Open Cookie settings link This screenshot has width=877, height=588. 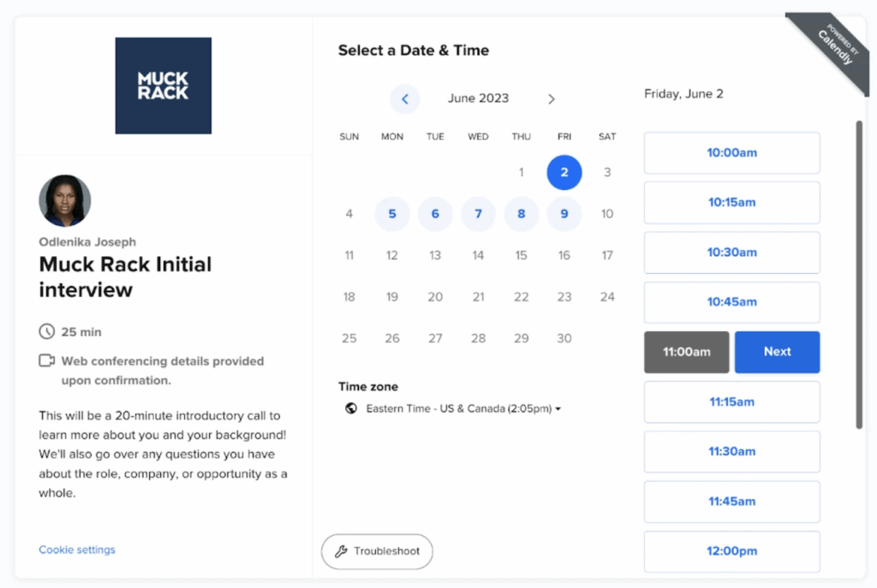77,549
